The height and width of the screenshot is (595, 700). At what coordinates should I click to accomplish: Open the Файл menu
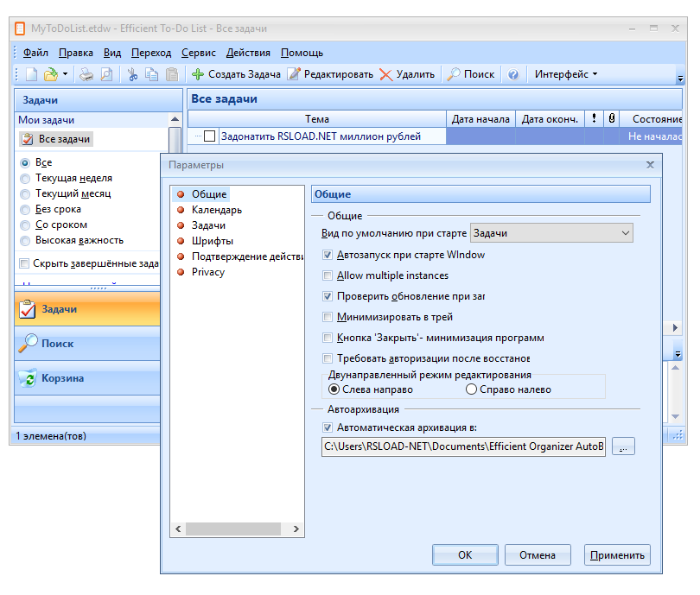[x=35, y=53]
